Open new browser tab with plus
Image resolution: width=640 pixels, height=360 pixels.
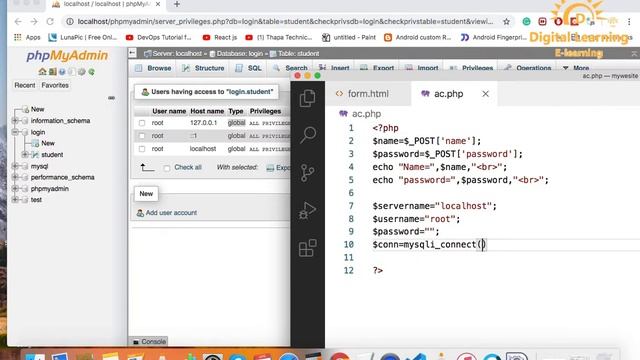click(x=177, y=4)
